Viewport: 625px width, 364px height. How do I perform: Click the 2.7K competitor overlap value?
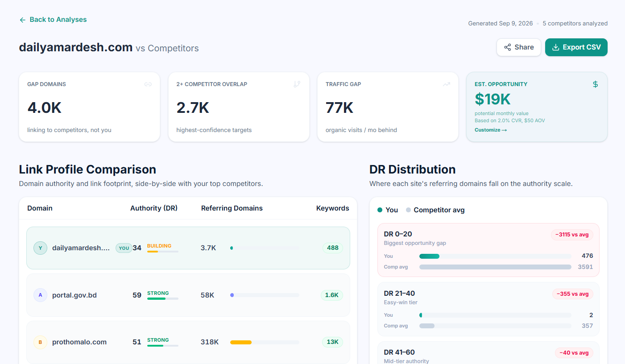[x=193, y=108]
